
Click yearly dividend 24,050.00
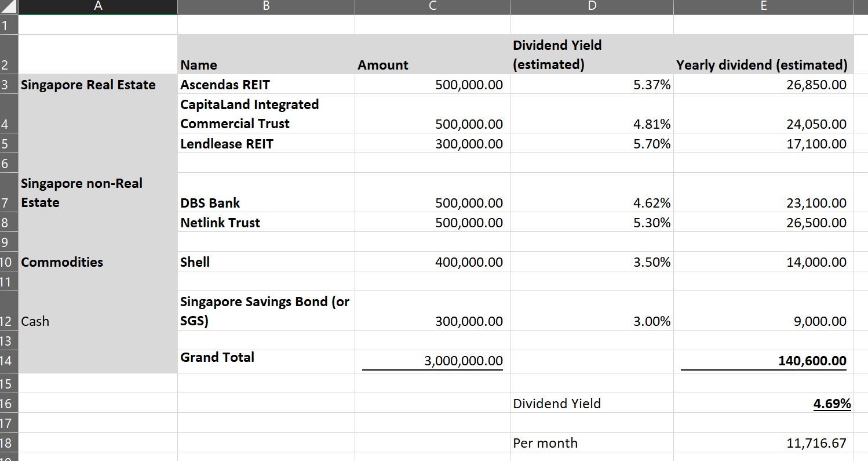tap(763, 114)
